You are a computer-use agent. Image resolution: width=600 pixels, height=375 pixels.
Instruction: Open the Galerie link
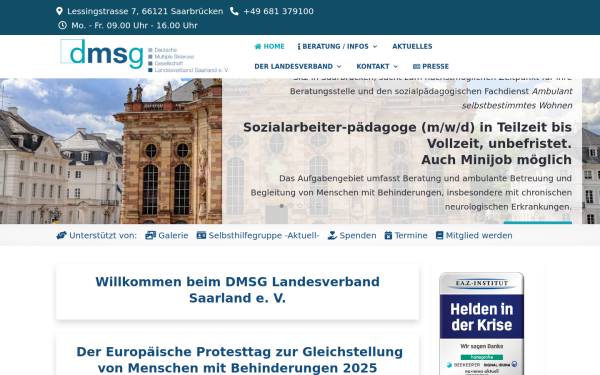[x=167, y=235]
